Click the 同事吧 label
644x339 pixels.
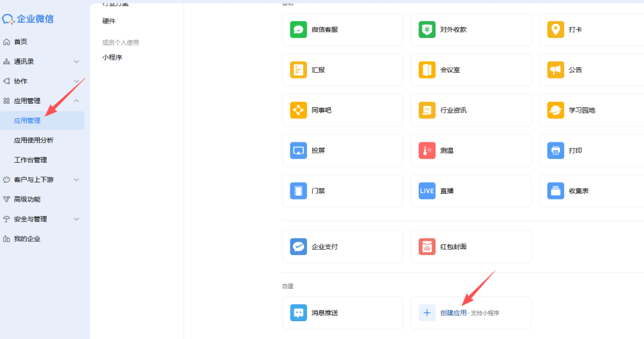[x=321, y=110]
